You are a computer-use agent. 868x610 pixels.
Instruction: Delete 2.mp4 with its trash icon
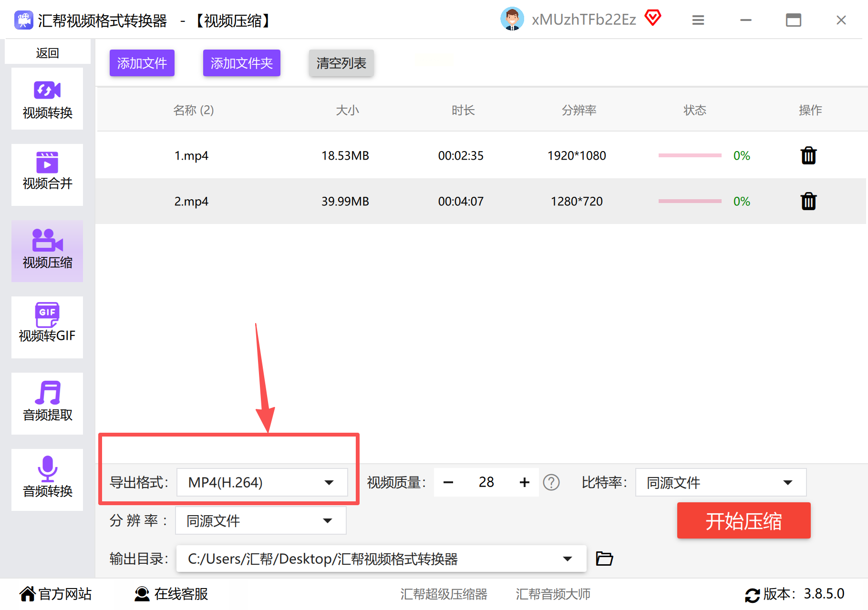coord(808,201)
